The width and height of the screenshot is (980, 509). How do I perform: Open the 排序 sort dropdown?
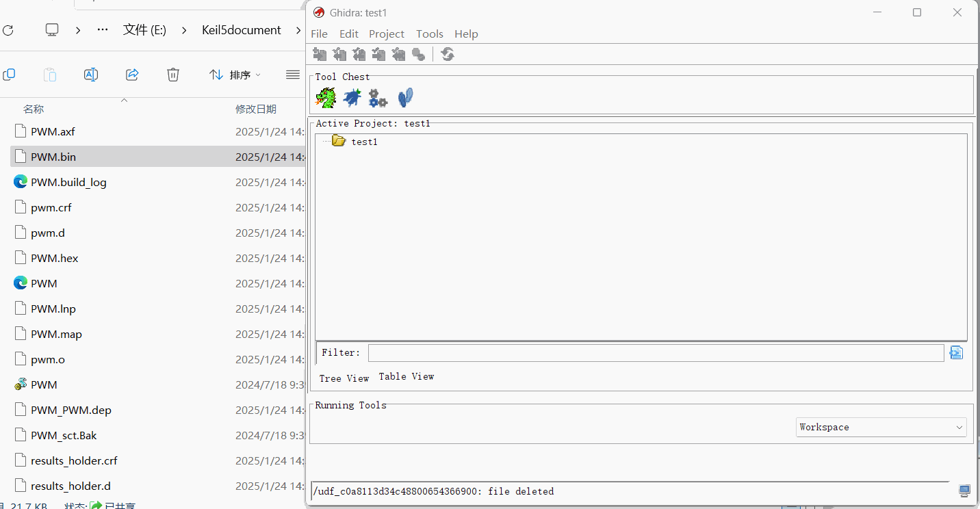click(x=235, y=75)
